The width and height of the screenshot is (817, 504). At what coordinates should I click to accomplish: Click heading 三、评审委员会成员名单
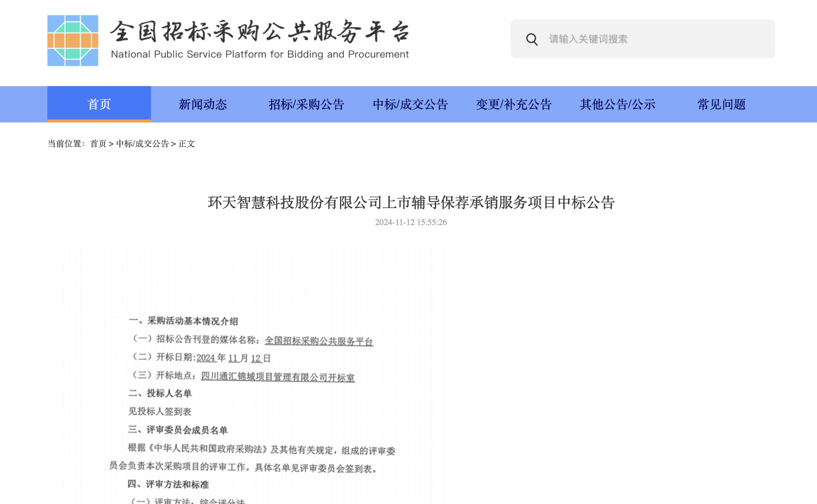pos(178,430)
